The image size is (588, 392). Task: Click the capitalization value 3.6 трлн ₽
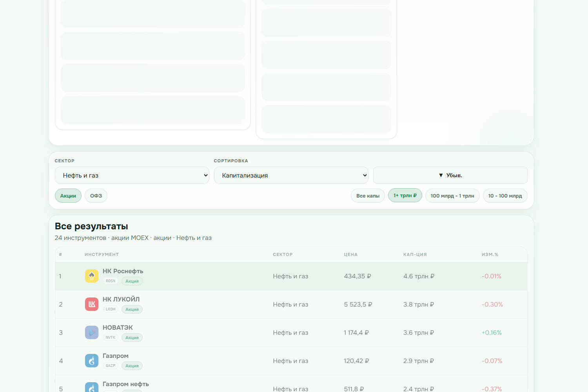419,333
